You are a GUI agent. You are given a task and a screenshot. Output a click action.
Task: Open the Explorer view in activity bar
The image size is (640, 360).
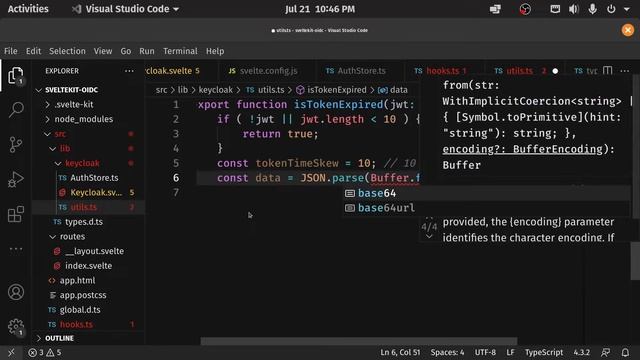point(16,76)
